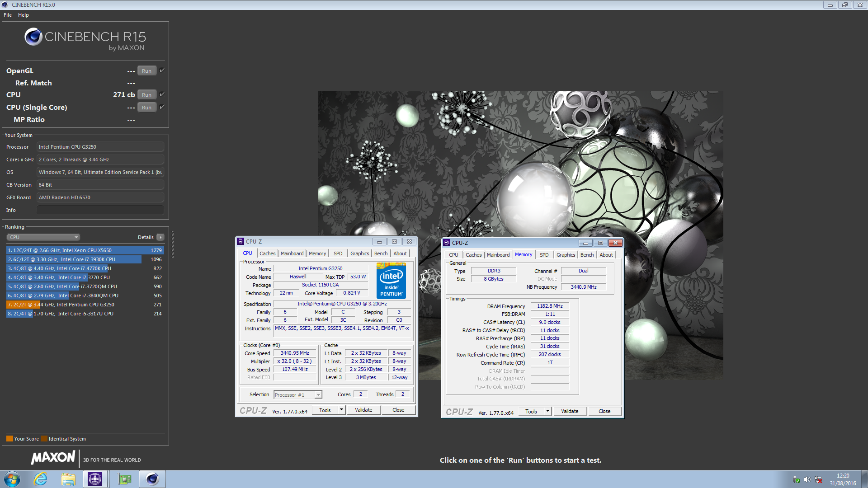Select Mainboard tab in Memory CPU-Z window
The width and height of the screenshot is (868, 488).
click(498, 255)
